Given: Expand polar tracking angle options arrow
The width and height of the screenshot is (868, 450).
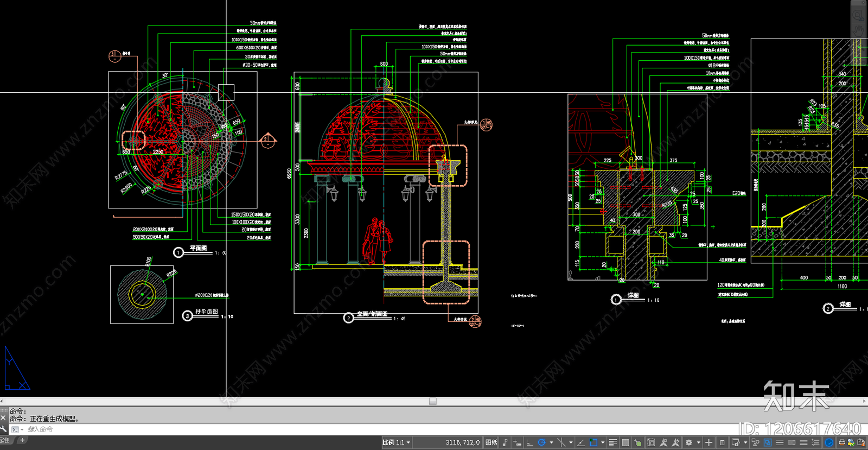Looking at the screenshot, I should click(551, 442).
